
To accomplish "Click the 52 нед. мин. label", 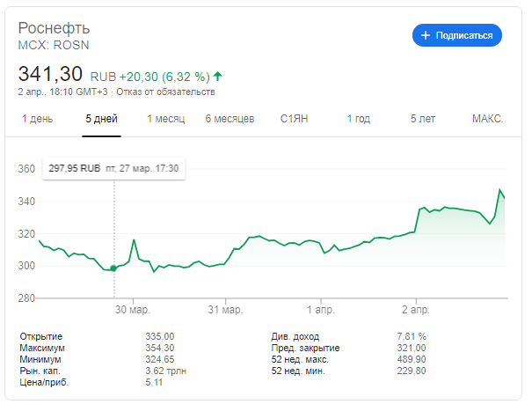I will [x=298, y=371].
